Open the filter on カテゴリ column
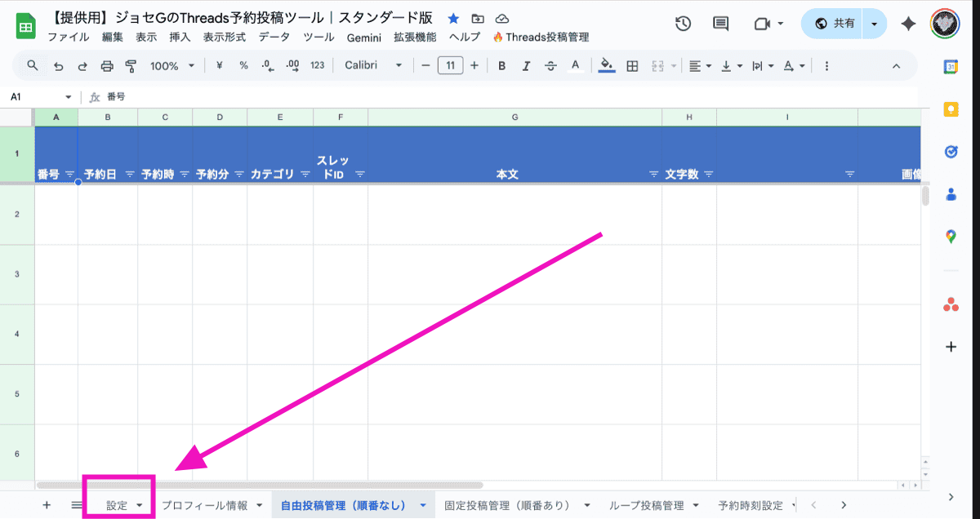The width and height of the screenshot is (980, 519). (305, 175)
